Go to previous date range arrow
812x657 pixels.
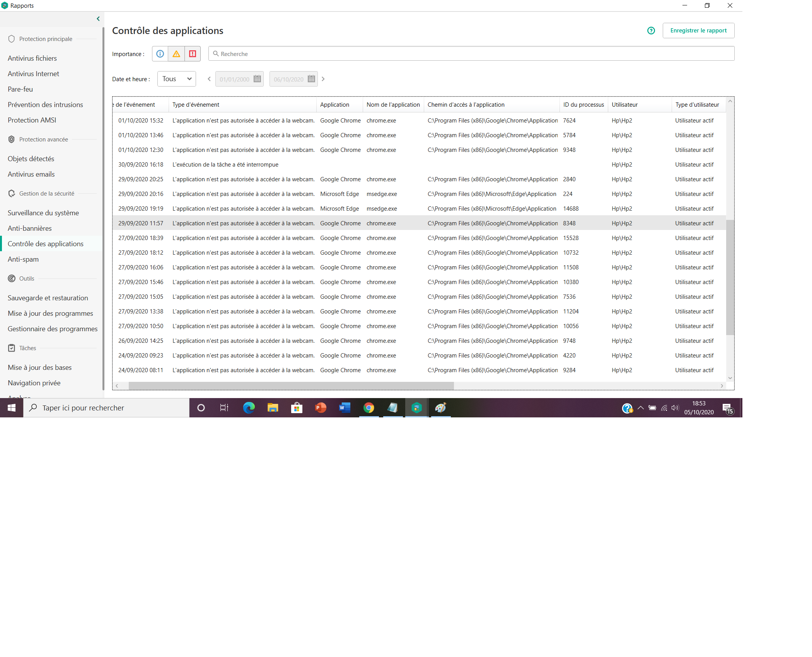209,79
